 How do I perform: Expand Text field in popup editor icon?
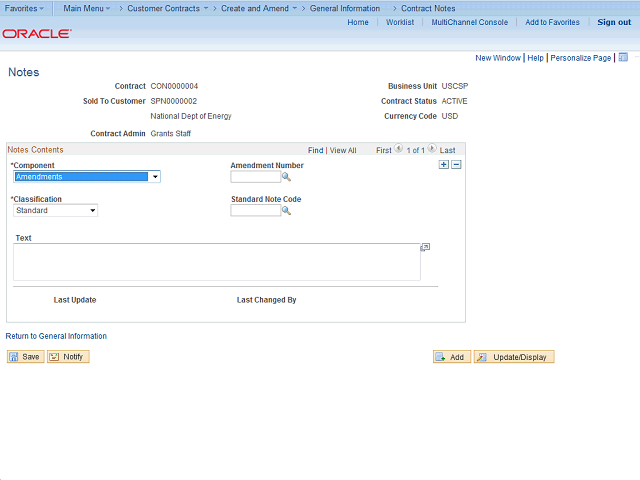(x=425, y=247)
